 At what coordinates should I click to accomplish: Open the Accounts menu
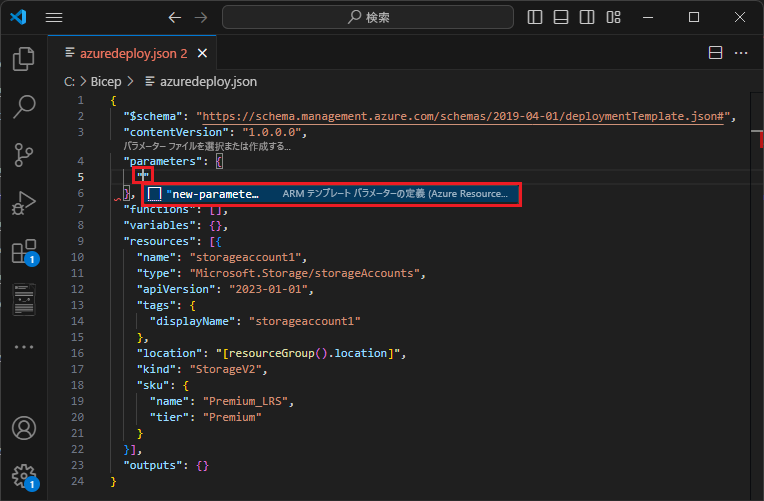(x=23, y=428)
